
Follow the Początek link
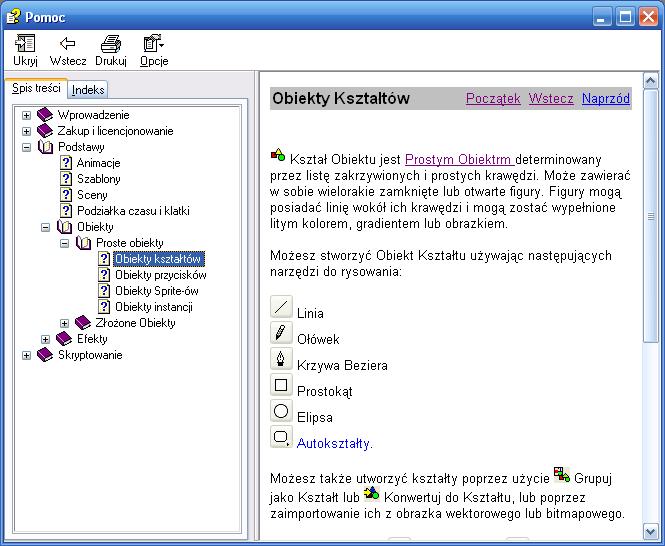pos(493,98)
